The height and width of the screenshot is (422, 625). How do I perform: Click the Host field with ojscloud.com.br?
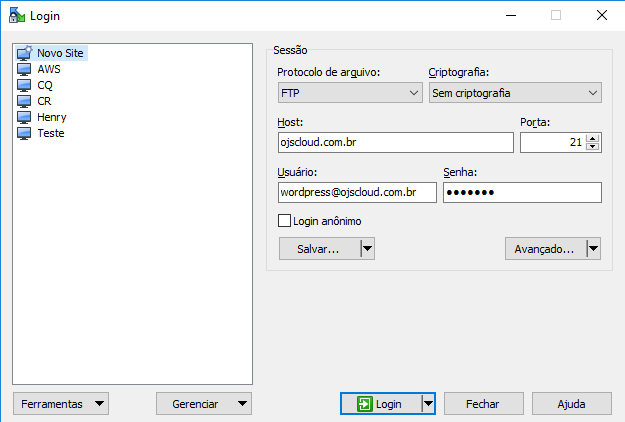(395, 142)
